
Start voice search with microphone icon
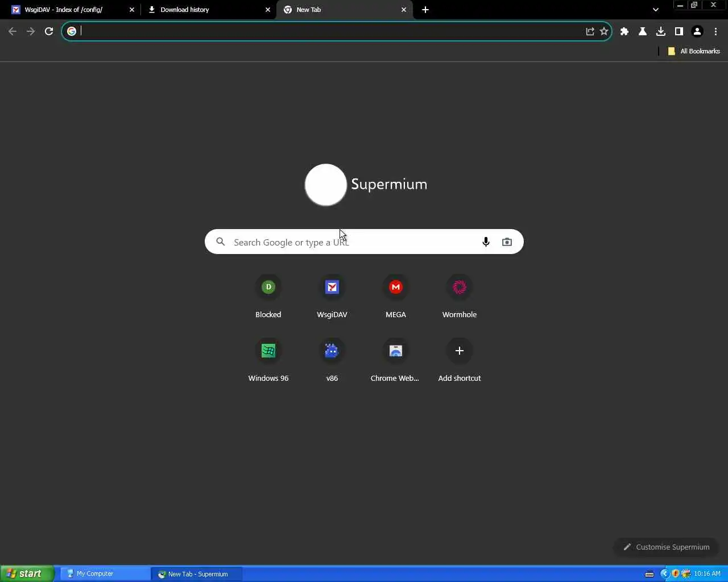(x=486, y=242)
